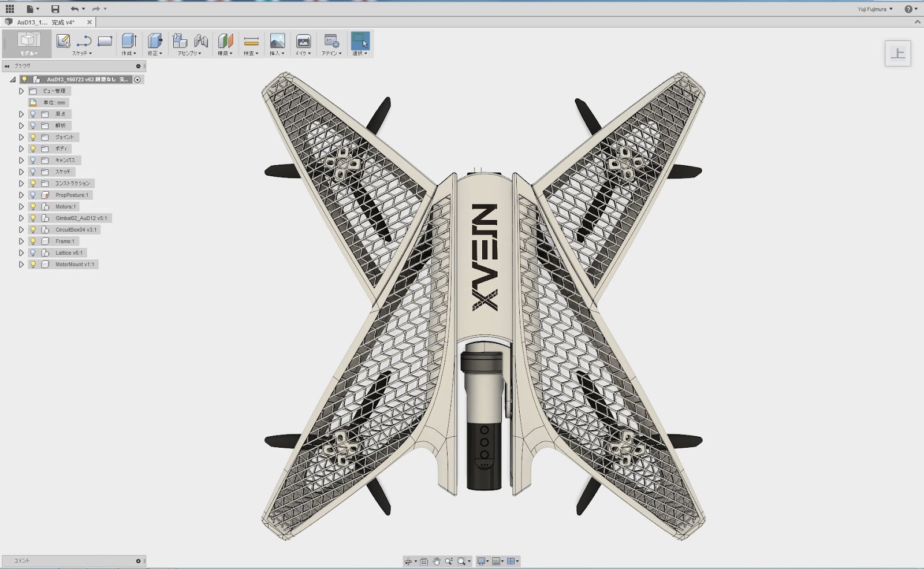Select the Make (メイク) 3D print icon
Screen dimensions: 924x569
click(302, 41)
